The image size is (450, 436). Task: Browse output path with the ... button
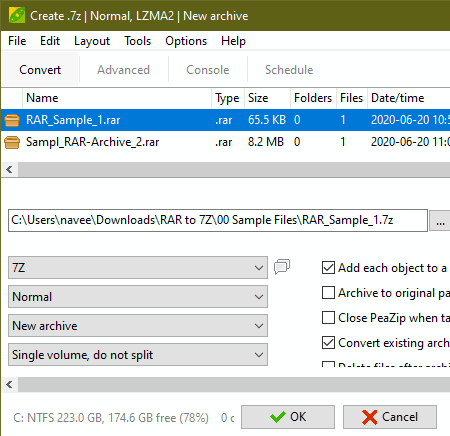[x=440, y=220]
